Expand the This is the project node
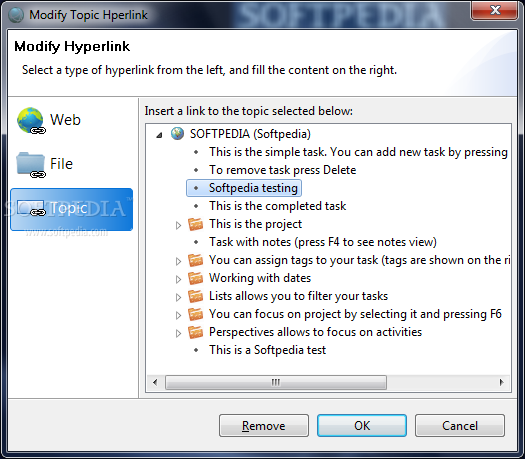The width and height of the screenshot is (525, 459). pos(178,225)
